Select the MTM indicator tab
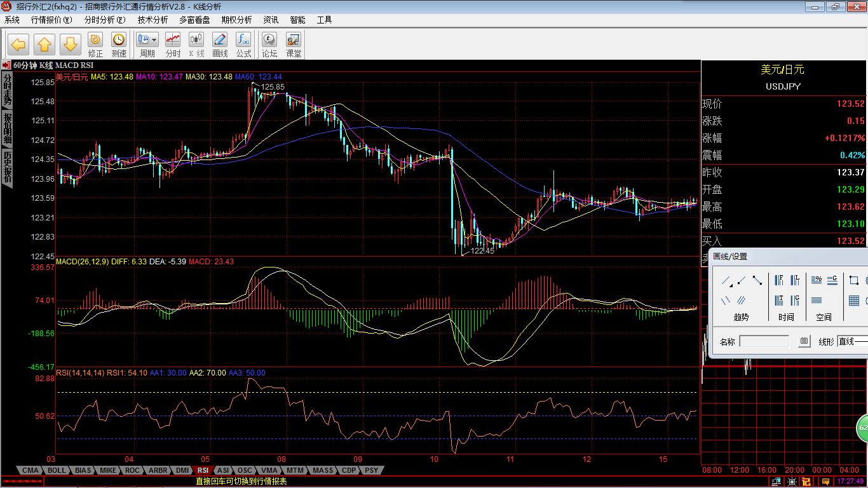 coord(295,471)
